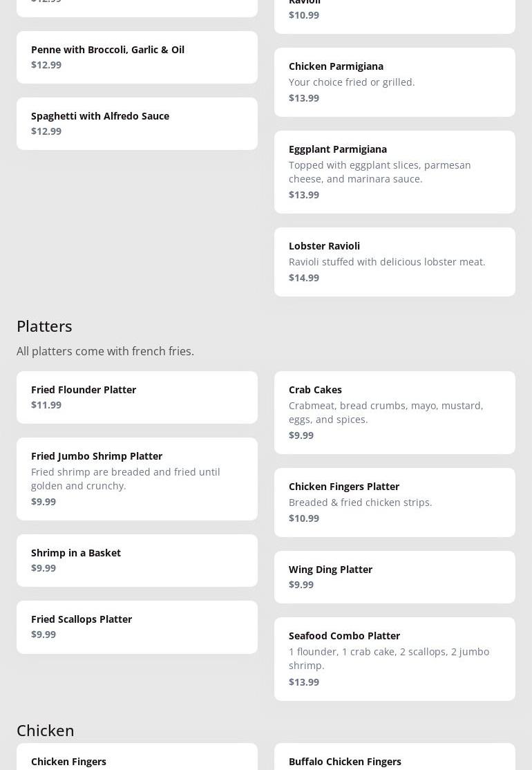The image size is (532, 770).
Task: Select the Lobster Ravioli dish
Action: tap(395, 262)
